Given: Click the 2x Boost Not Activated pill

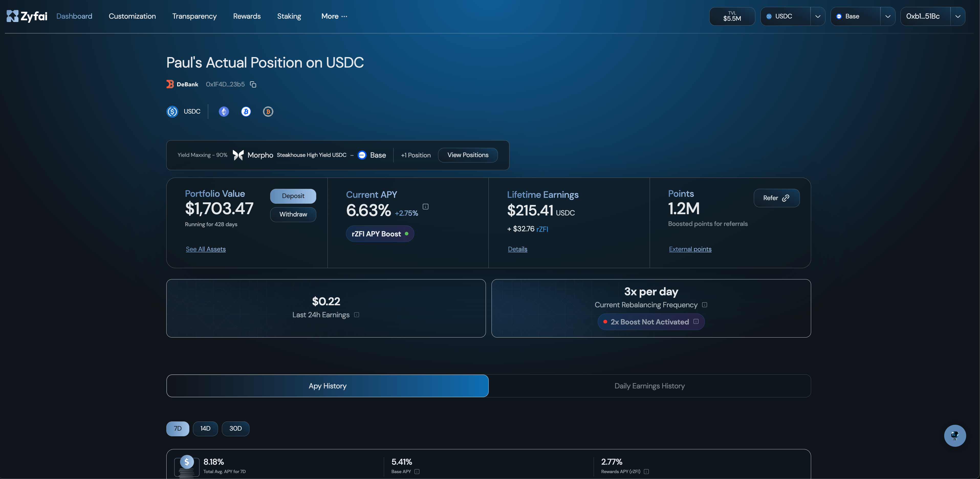Looking at the screenshot, I should coord(651,322).
